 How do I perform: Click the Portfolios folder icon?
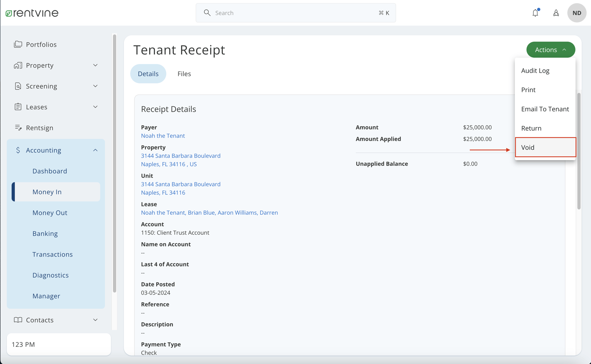[x=18, y=44]
